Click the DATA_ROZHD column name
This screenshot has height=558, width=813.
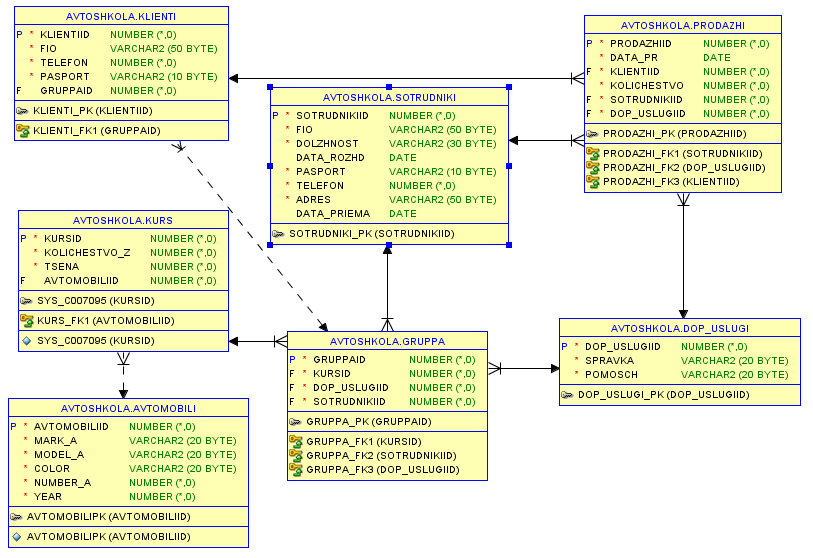pos(330,158)
